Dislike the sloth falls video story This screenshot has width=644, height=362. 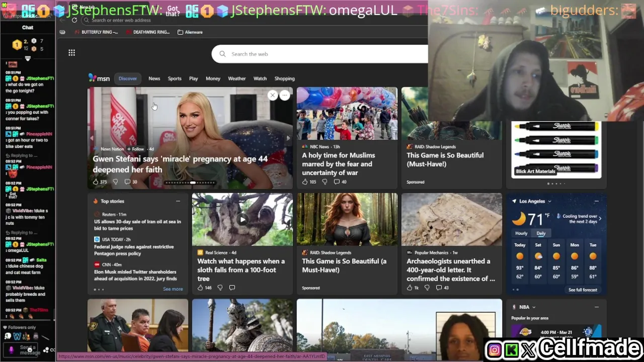pyautogui.click(x=220, y=288)
